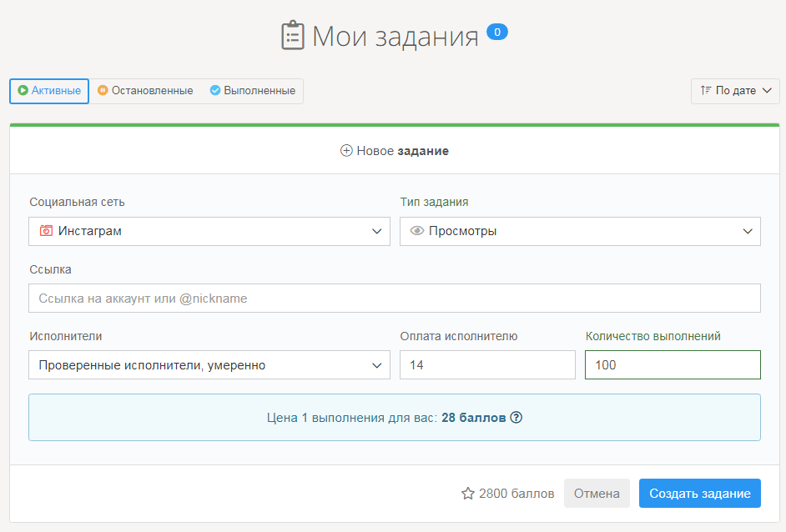Open the Выполненные tasks tab

(x=252, y=91)
